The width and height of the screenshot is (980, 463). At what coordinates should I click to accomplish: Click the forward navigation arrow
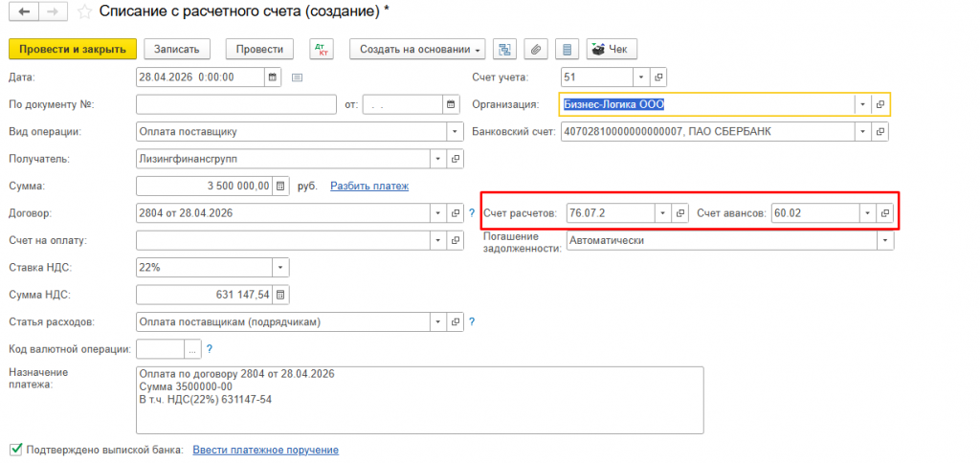(x=54, y=11)
